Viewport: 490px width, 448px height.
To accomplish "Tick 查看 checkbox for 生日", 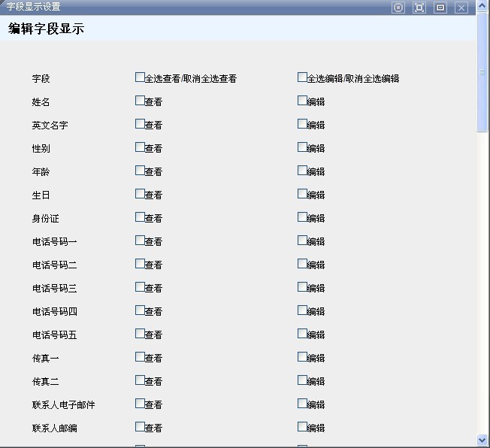I will click(x=140, y=193).
